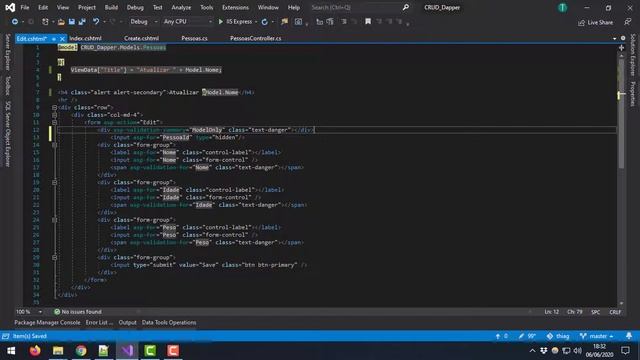Open Chrome from the taskbar
The width and height of the screenshot is (640, 360).
point(81,351)
